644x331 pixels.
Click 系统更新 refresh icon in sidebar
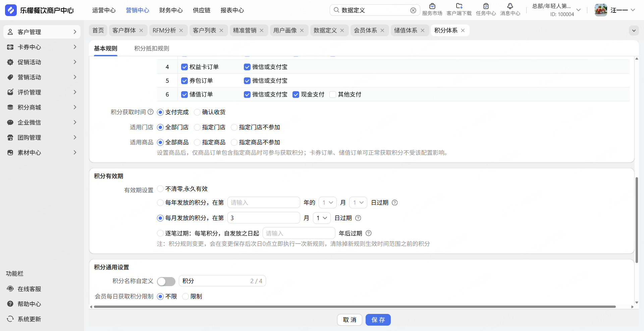click(x=10, y=319)
